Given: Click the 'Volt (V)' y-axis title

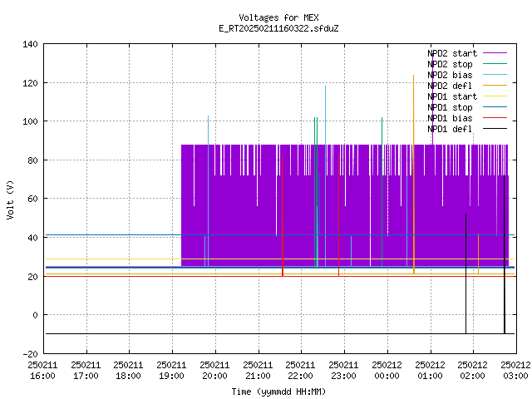Looking at the screenshot, I should pos(10,199).
